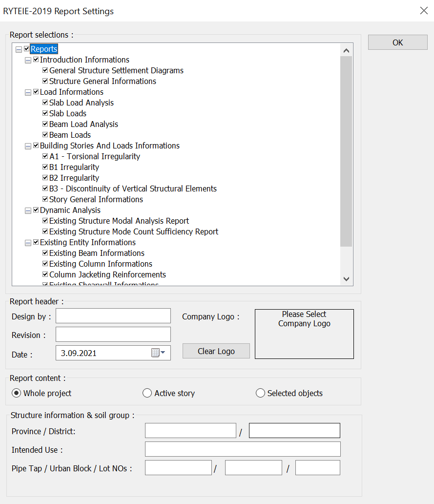Collapse Introduction Informations tree branch

tap(28, 60)
